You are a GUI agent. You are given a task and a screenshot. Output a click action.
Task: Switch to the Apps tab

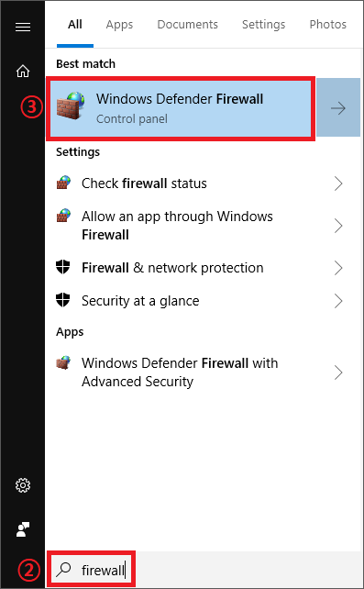[119, 25]
